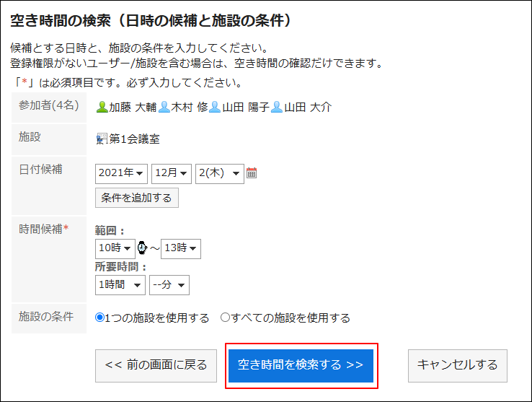Viewport: 532px width, 402px height.
Task: Expand the 10時 start hour dropdown
Action: coord(115,249)
